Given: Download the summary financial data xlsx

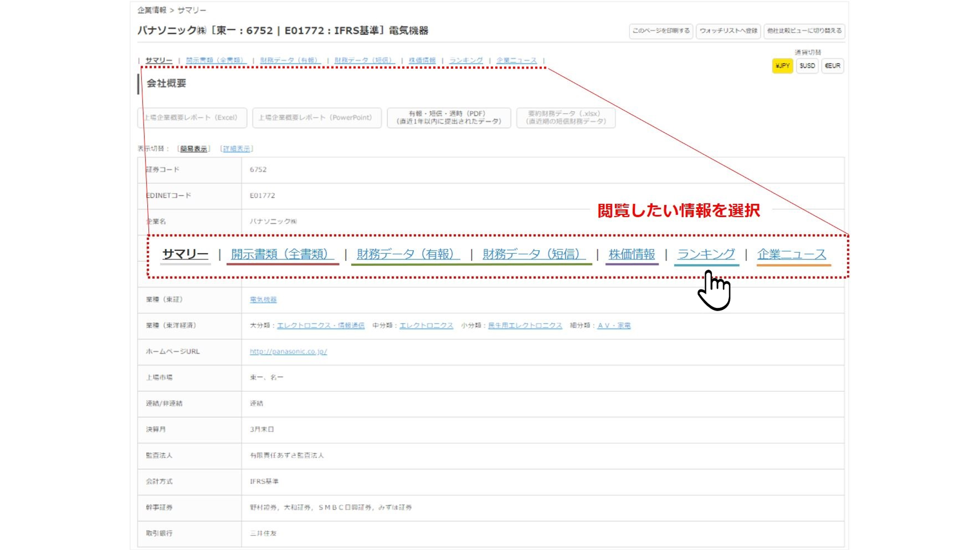Looking at the screenshot, I should click(565, 118).
